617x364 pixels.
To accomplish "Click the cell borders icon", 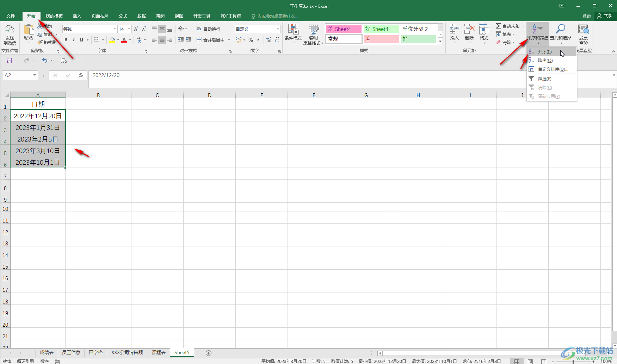I will pyautogui.click(x=97, y=40).
